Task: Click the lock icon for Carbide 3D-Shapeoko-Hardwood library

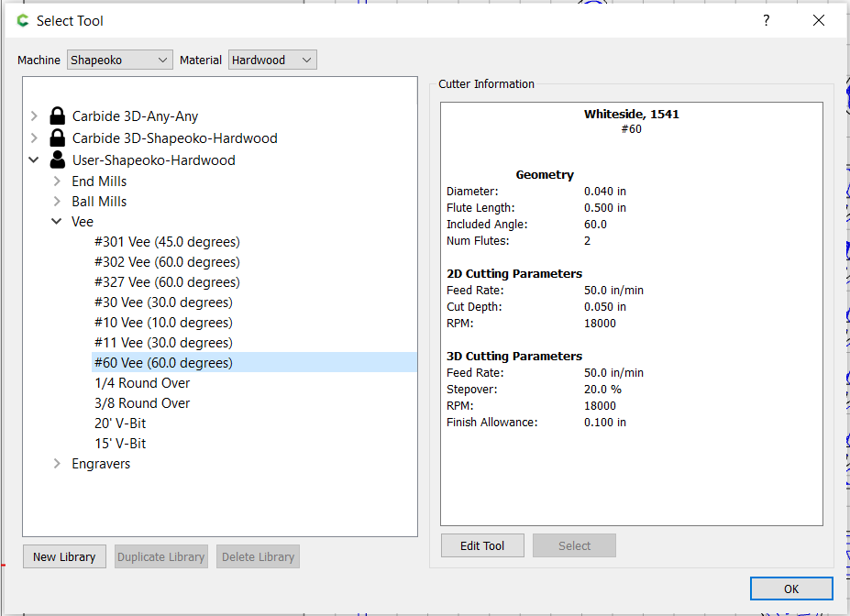Action: tap(57, 138)
